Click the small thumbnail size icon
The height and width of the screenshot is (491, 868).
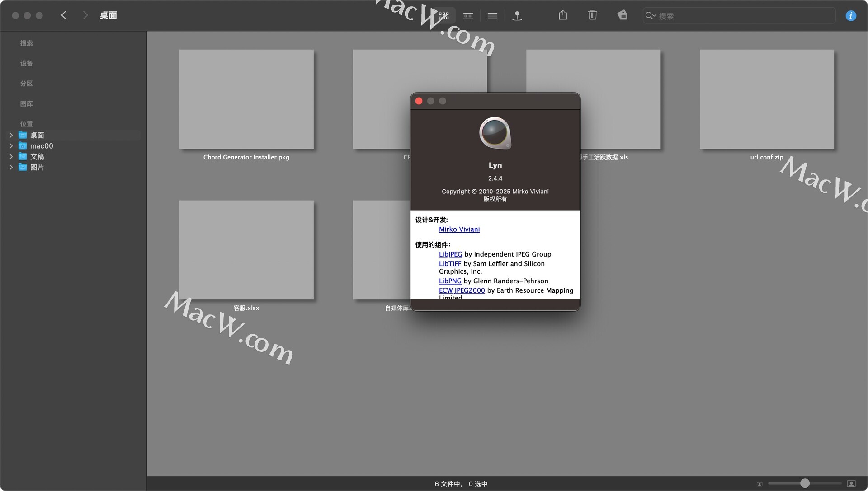coord(759,484)
